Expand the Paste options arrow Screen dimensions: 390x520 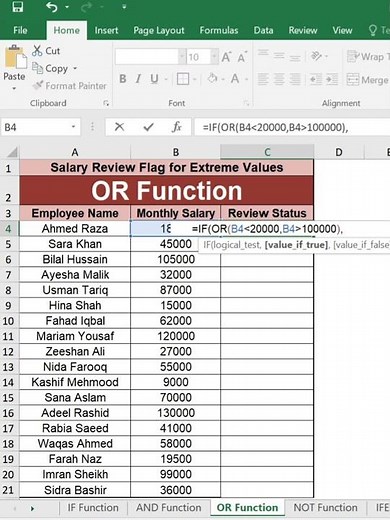pos(14,88)
